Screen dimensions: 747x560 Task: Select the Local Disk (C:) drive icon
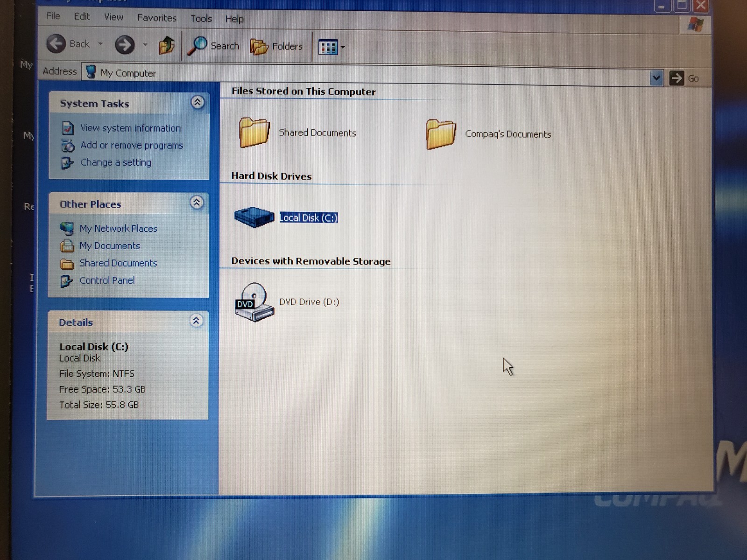pos(254,217)
